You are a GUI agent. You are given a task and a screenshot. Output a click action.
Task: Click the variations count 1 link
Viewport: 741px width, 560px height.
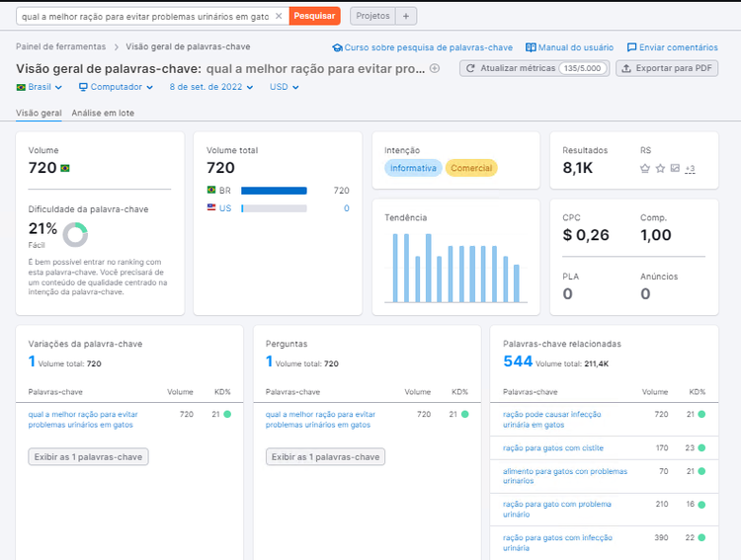(32, 361)
